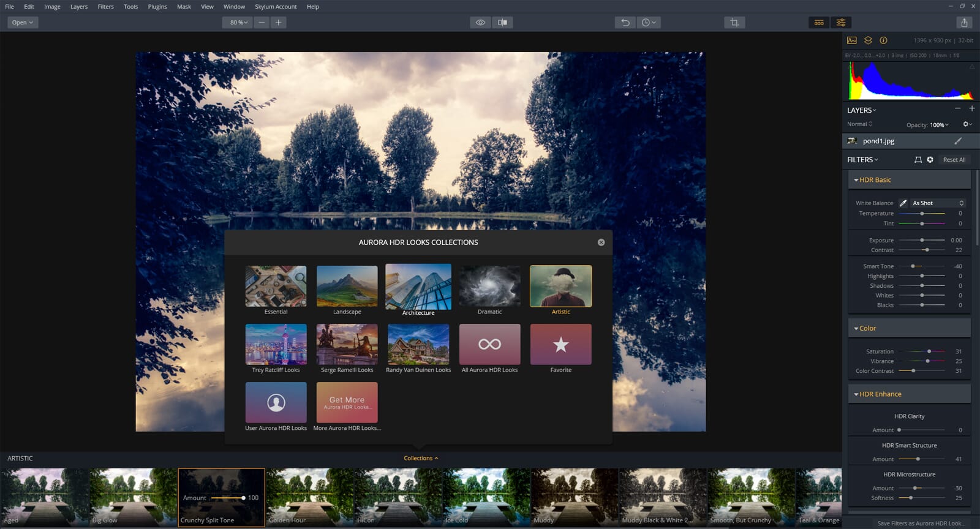Pick white balance with eyedropper
This screenshot has width=980, height=529.
tap(903, 203)
